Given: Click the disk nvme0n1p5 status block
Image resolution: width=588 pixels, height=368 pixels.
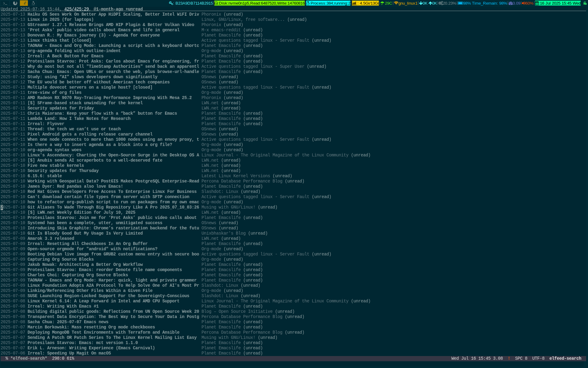Looking at the screenshot, I should pos(259,3).
